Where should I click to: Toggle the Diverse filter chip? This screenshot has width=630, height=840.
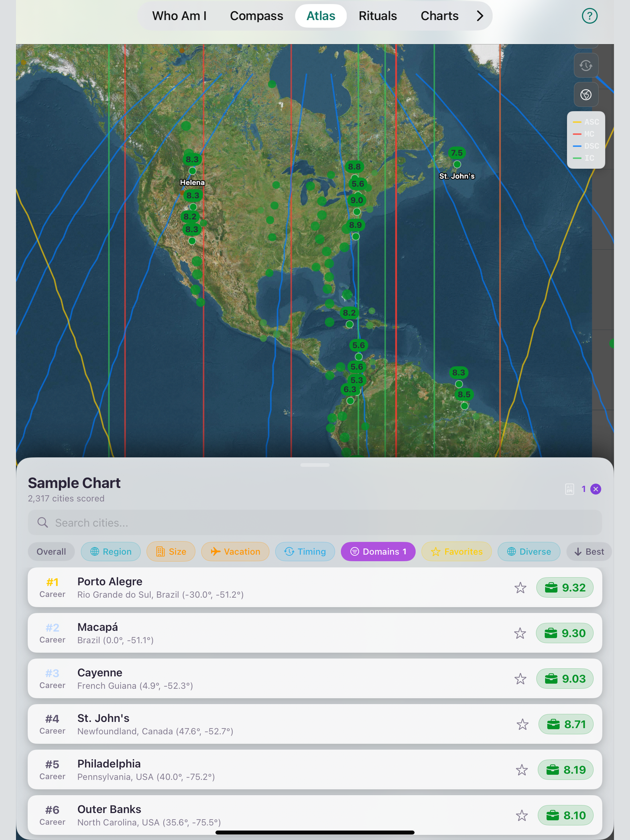[528, 551]
